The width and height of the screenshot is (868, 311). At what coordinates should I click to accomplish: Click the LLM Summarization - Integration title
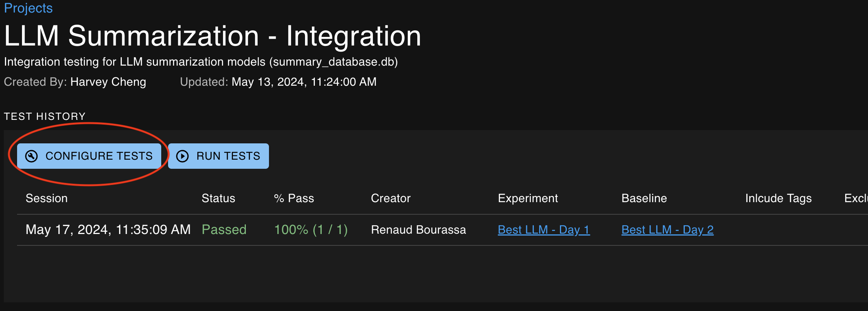(212, 36)
